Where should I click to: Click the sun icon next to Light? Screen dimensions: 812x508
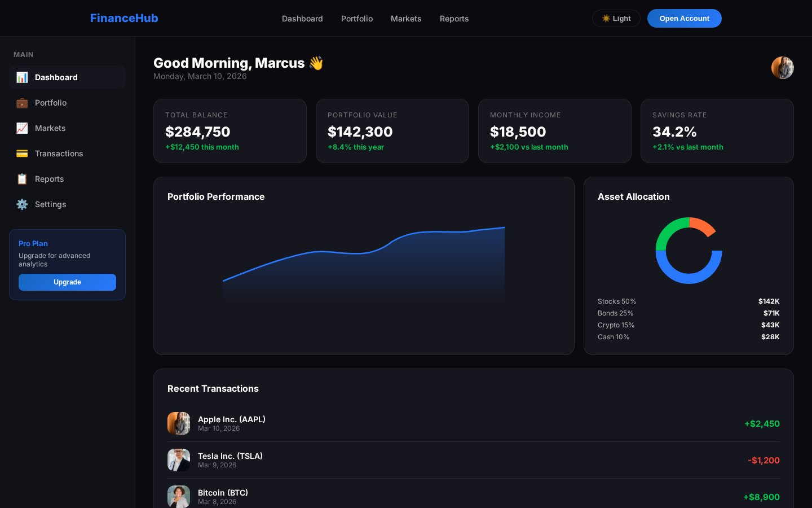tap(606, 18)
